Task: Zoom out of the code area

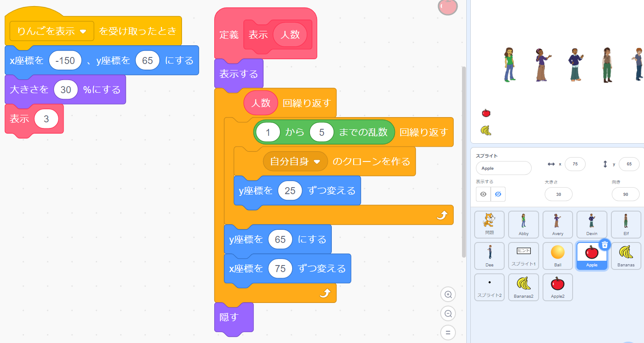Action: pyautogui.click(x=448, y=313)
